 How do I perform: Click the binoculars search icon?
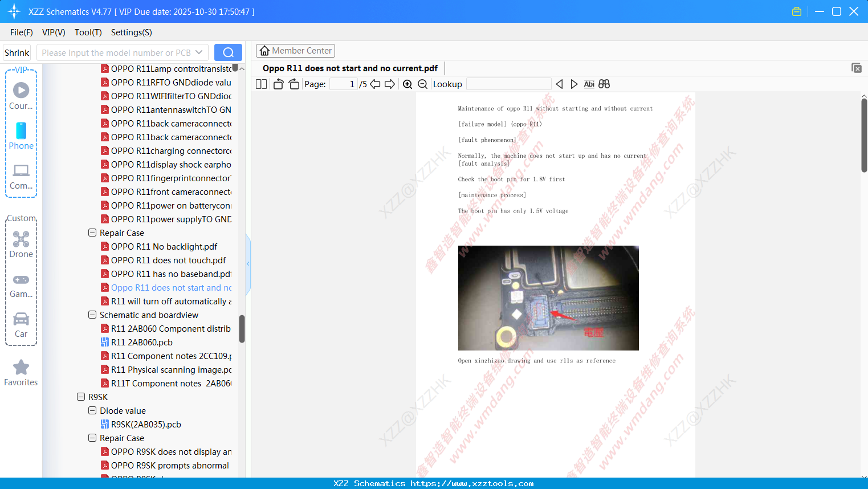coord(604,84)
